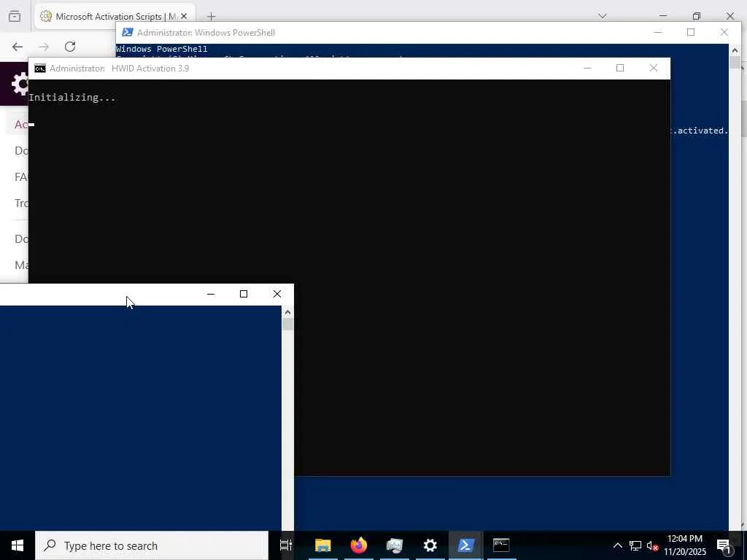Screen dimensions: 747x560
Task: Switch to Command Prompt in the taskbar
Action: point(501,545)
